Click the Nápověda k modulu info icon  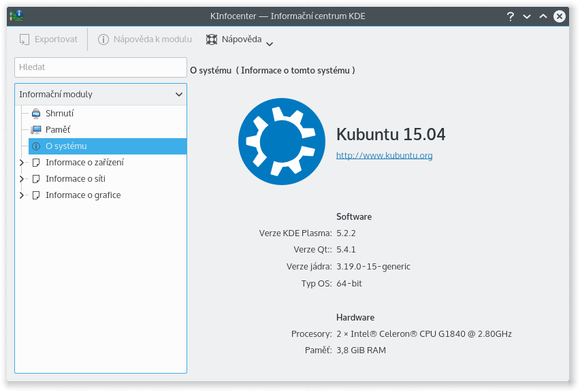tap(103, 39)
